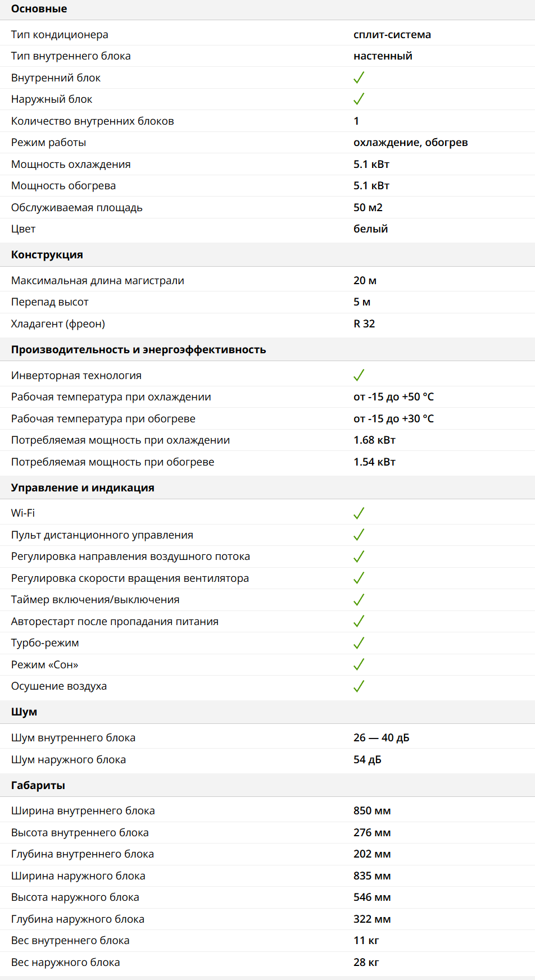Click the Турбо-режим checkmark

click(359, 643)
